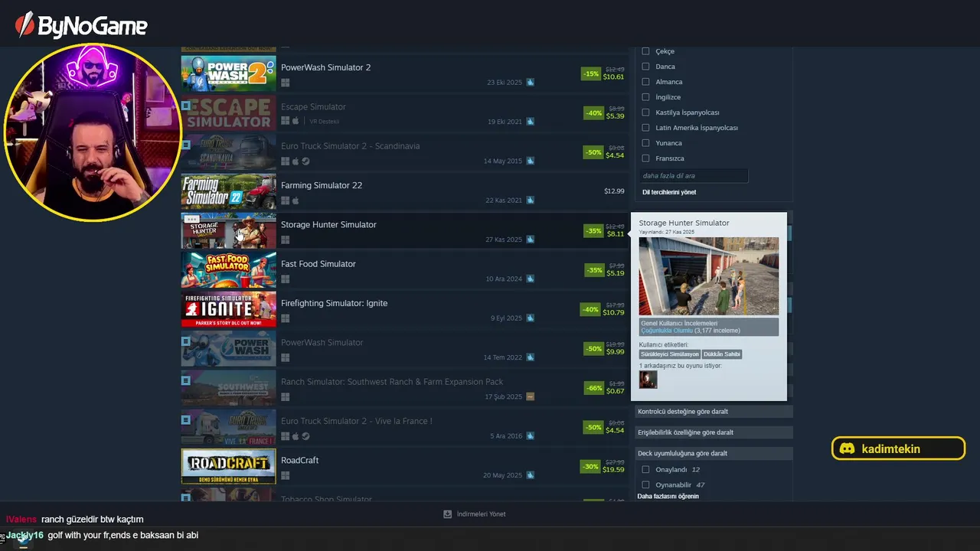This screenshot has width=980, height=551.
Task: Click the review thumbs-up icon for RoadCraft
Action: click(x=530, y=475)
